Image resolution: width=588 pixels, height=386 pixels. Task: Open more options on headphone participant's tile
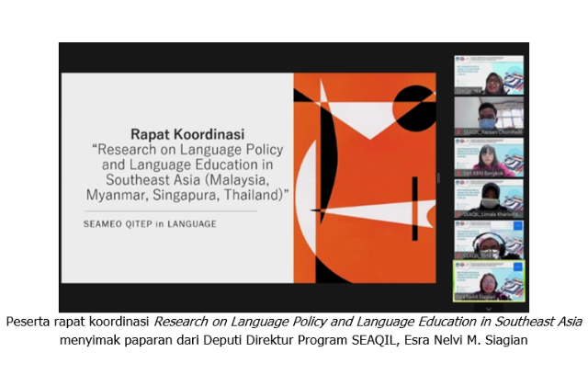517,225
